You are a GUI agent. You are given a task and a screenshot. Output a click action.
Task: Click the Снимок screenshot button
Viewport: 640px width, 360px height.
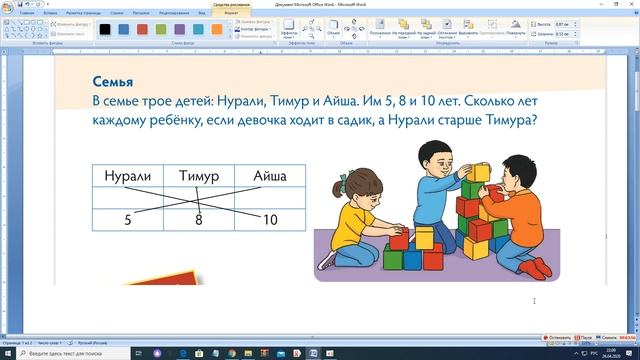pos(606,338)
